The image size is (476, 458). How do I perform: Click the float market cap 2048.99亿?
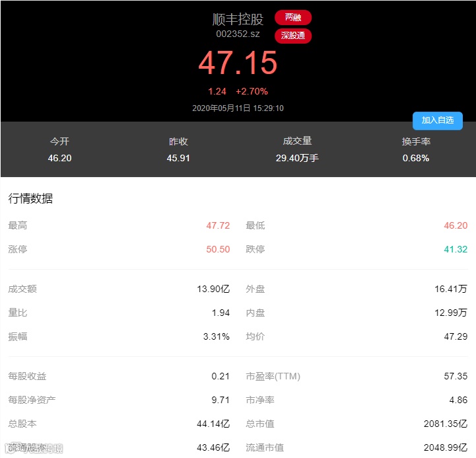click(x=446, y=447)
